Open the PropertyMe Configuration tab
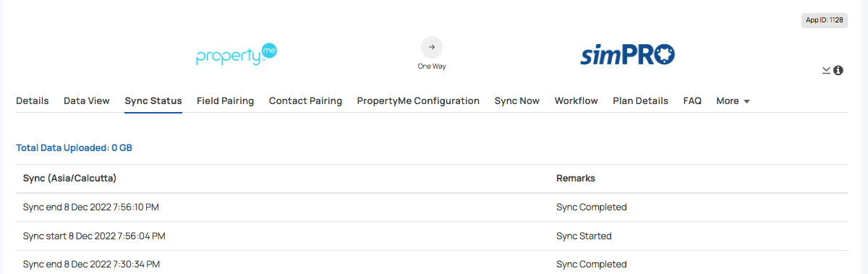 (x=418, y=101)
